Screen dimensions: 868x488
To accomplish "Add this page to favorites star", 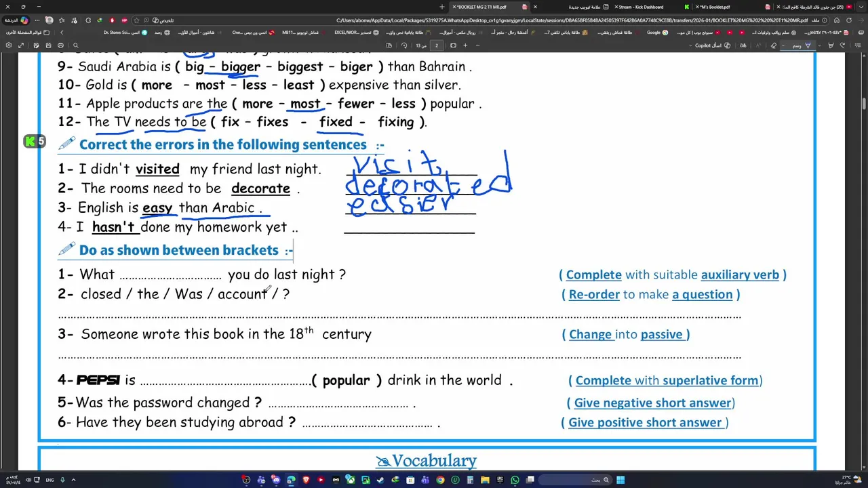I will 136,20.
